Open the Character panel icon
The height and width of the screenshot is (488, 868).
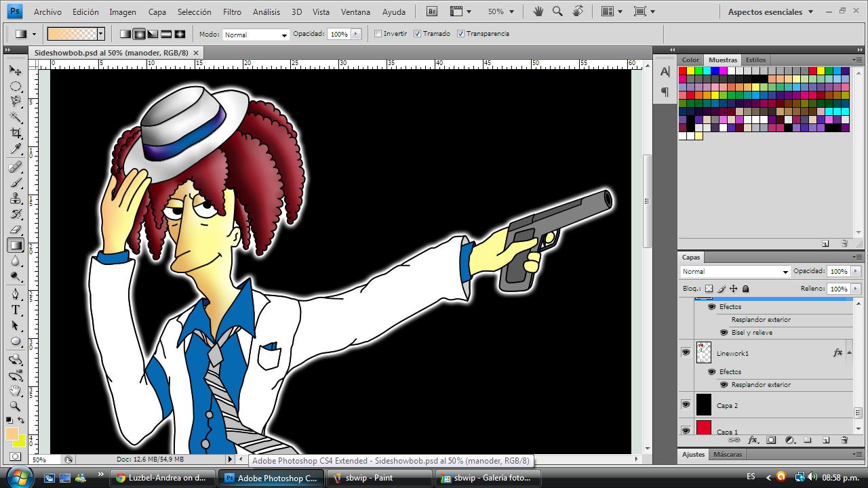coord(665,71)
